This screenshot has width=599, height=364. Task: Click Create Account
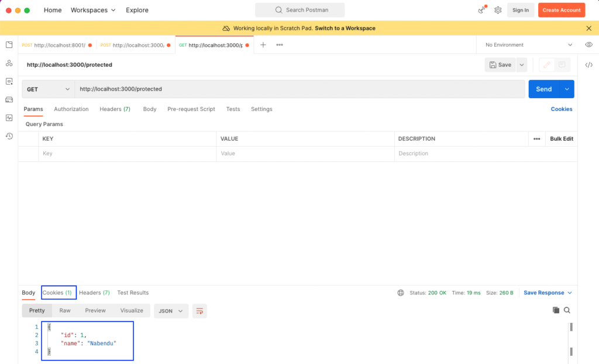[562, 11]
